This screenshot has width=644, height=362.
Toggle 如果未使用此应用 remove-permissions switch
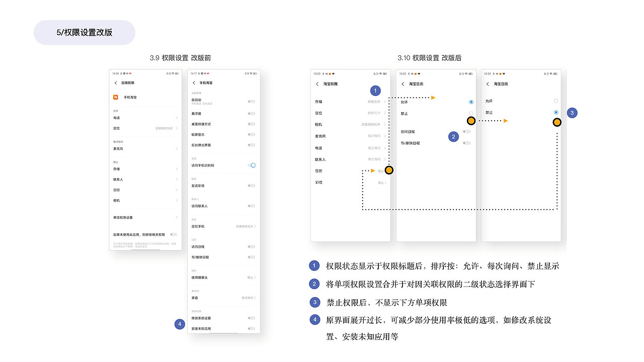pos(173,234)
